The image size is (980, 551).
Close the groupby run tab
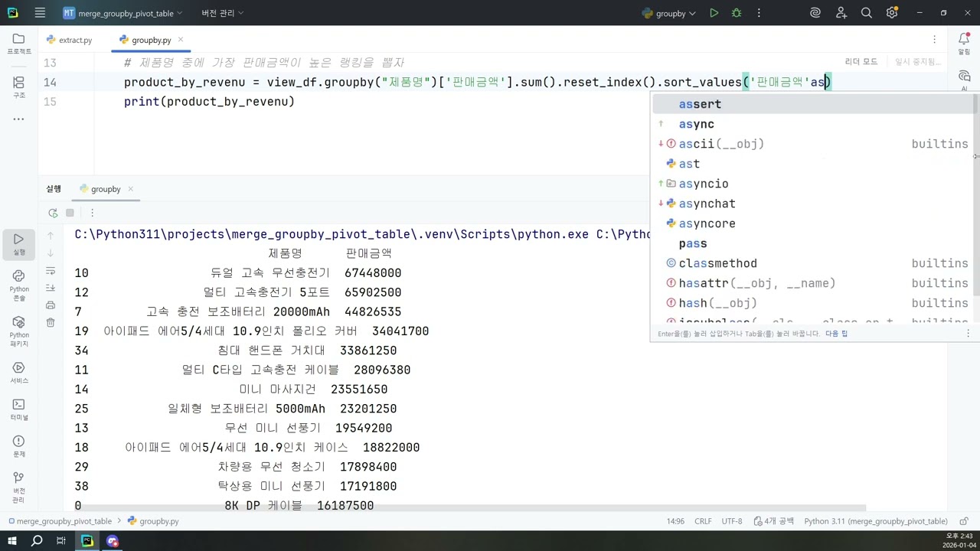(131, 189)
